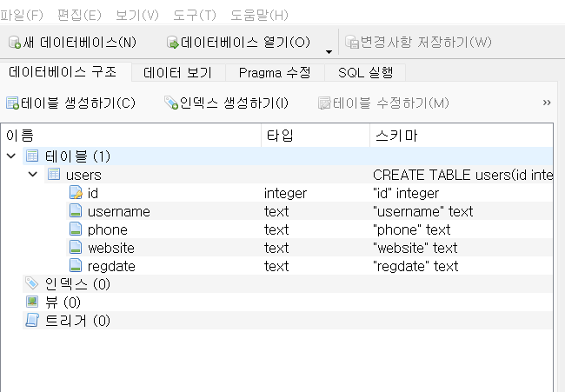Screen dimensions: 565x392
Task: Switch to the SQL 실행 tab
Action: (365, 73)
